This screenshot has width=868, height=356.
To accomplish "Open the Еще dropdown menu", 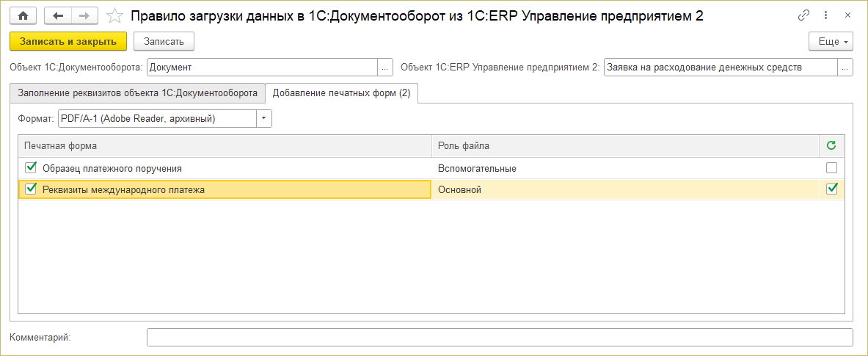I will [x=831, y=42].
